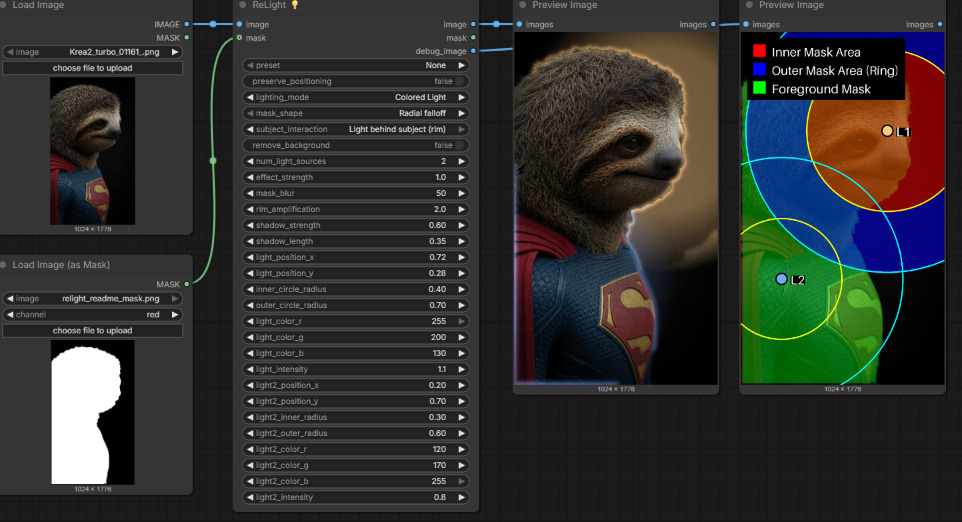Image resolution: width=962 pixels, height=522 pixels.
Task: Click the ReLight mask output dot
Action: [x=473, y=38]
